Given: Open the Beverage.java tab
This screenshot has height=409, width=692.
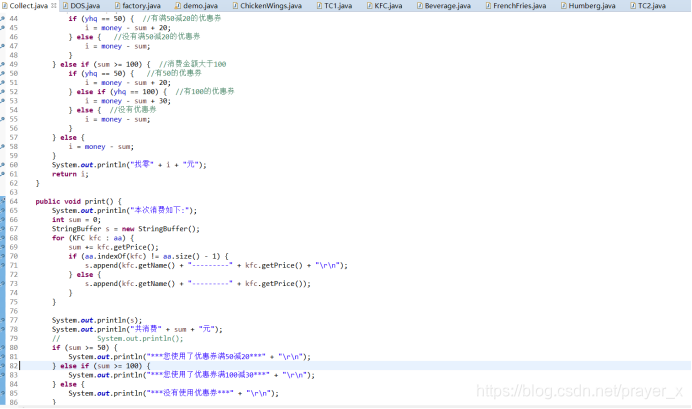Looking at the screenshot, I should (444, 6).
